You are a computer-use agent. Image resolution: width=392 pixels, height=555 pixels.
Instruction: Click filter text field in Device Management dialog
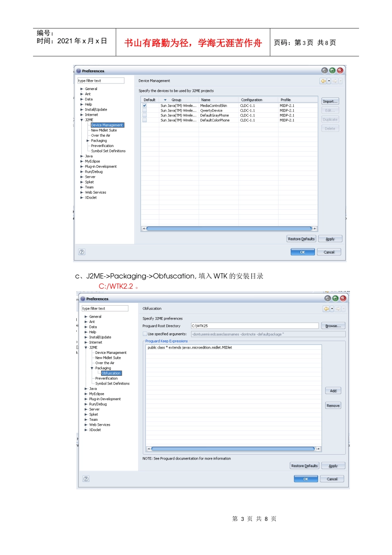[101, 81]
